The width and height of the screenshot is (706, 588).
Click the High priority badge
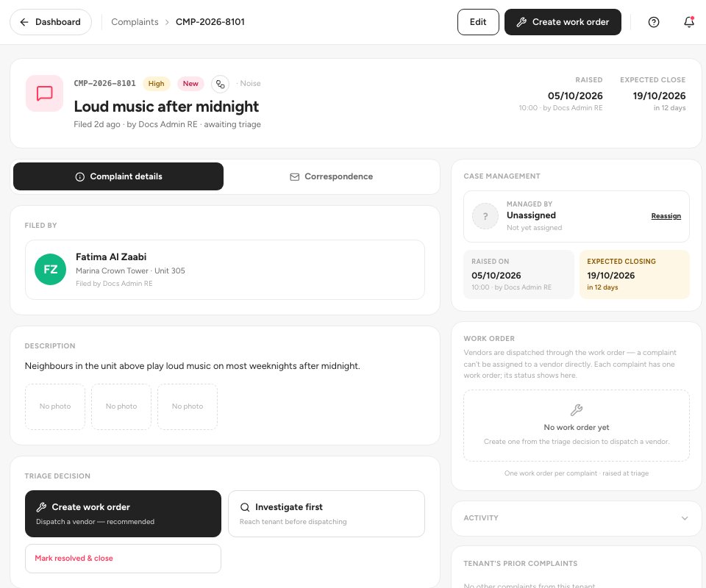(x=156, y=84)
